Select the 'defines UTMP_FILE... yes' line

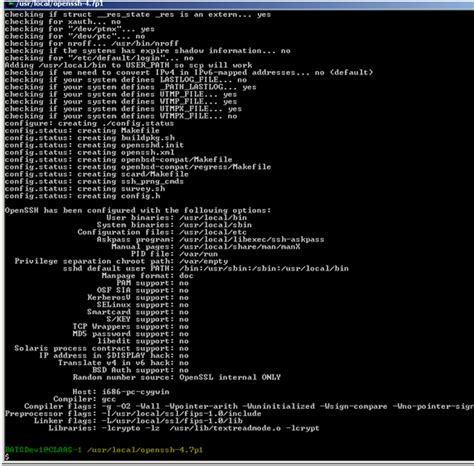click(x=121, y=94)
